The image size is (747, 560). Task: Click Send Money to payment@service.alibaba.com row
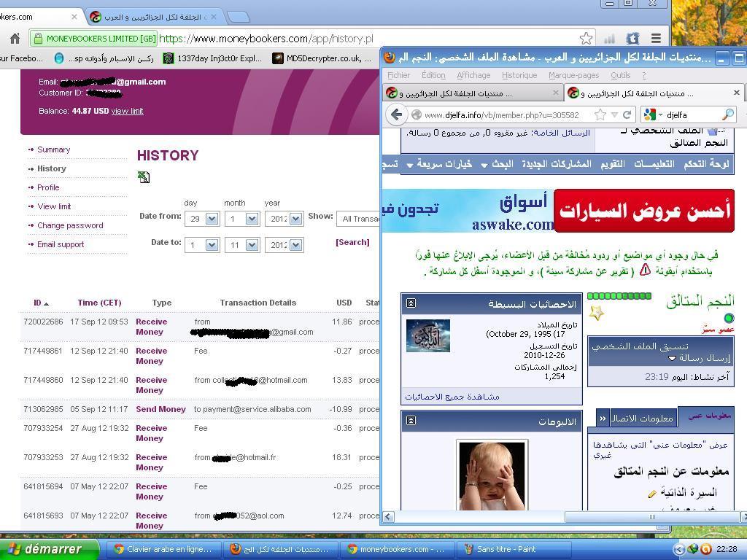tap(200, 409)
